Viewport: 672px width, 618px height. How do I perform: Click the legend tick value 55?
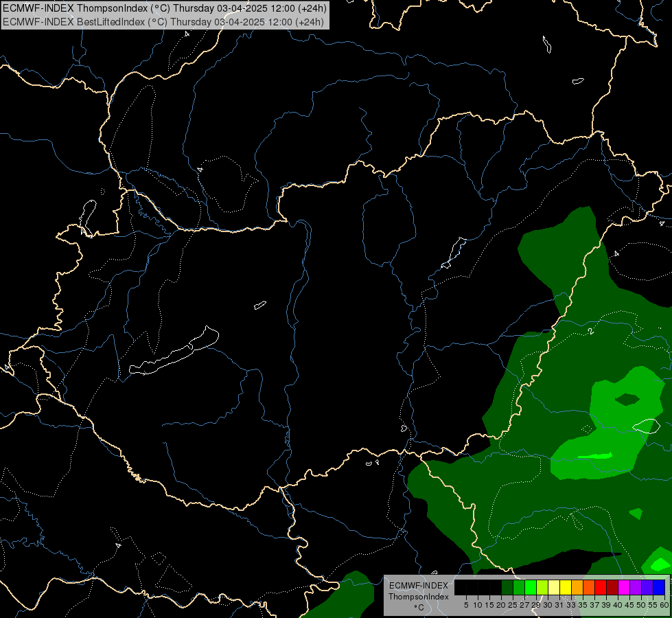click(653, 605)
